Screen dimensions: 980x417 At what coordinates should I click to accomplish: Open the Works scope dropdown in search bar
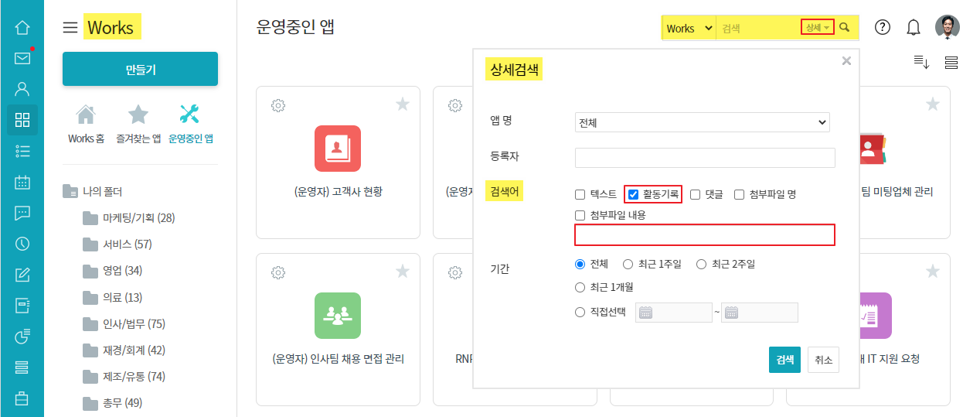pos(689,28)
